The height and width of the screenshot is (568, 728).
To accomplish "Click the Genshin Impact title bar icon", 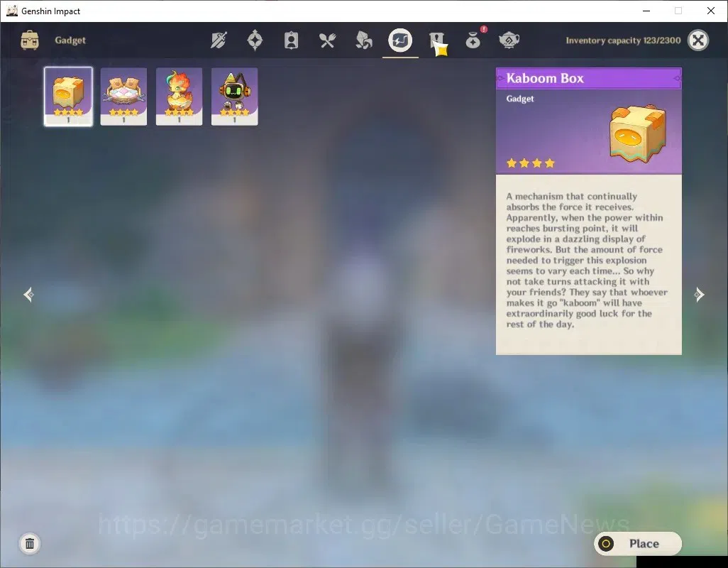I will coord(11,11).
